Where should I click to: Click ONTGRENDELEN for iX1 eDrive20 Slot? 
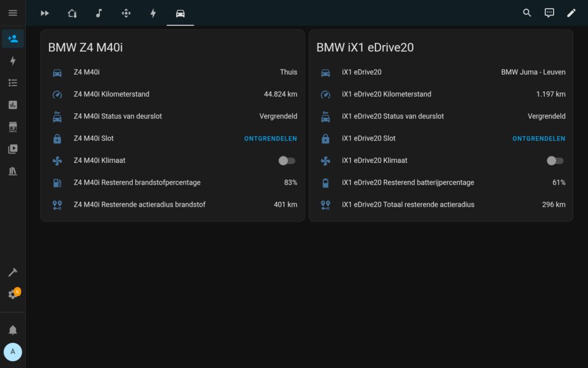[539, 139]
